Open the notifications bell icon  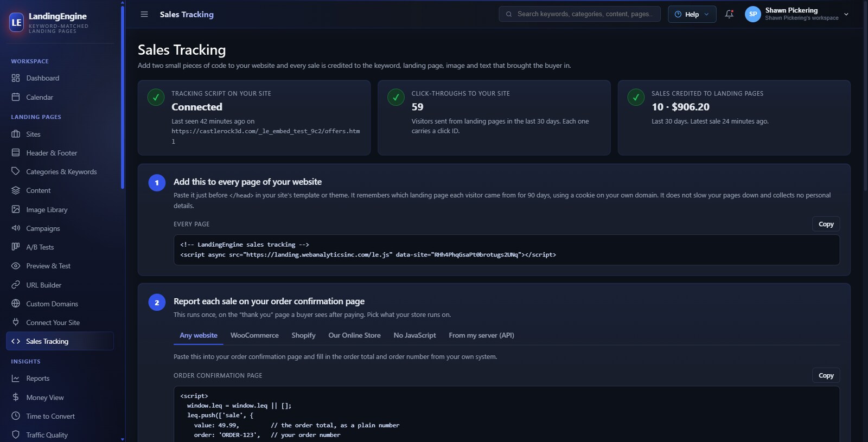tap(729, 14)
